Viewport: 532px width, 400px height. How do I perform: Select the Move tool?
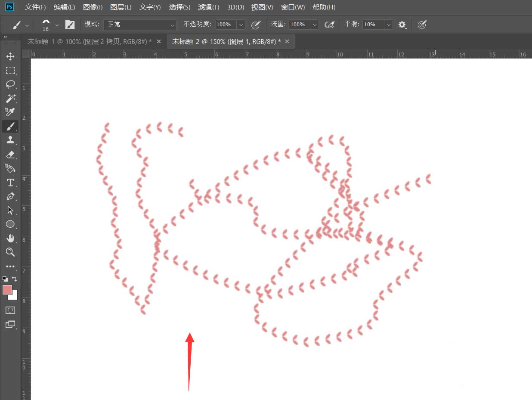click(10, 56)
